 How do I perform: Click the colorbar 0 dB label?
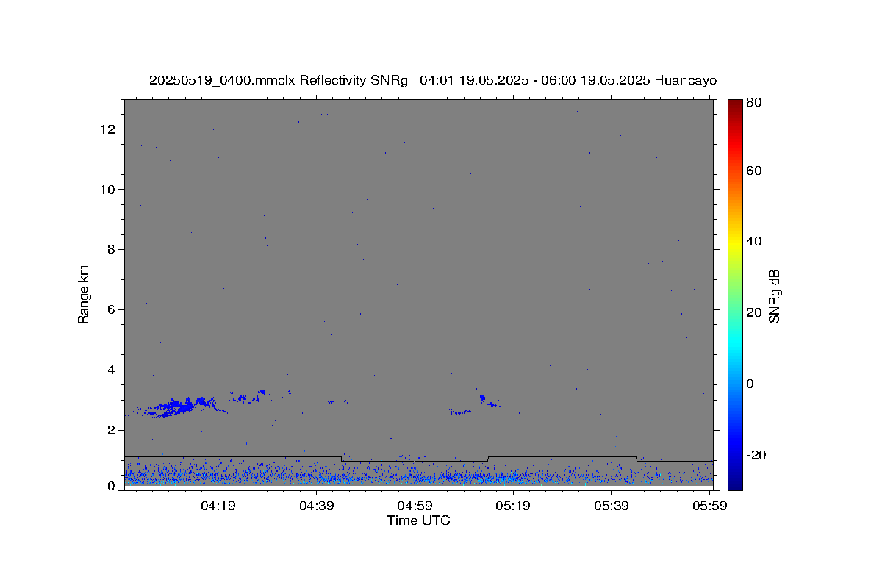(750, 384)
